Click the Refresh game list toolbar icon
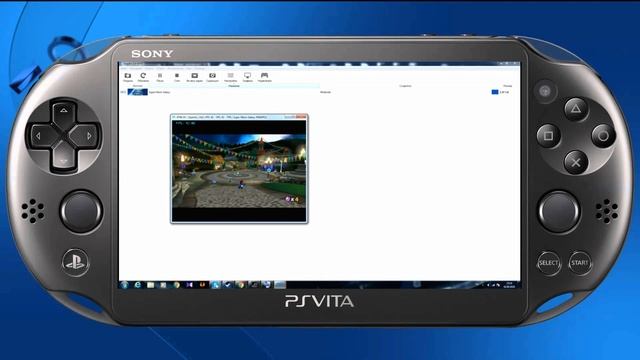Screen dimensions: 640x360 [x=143, y=76]
